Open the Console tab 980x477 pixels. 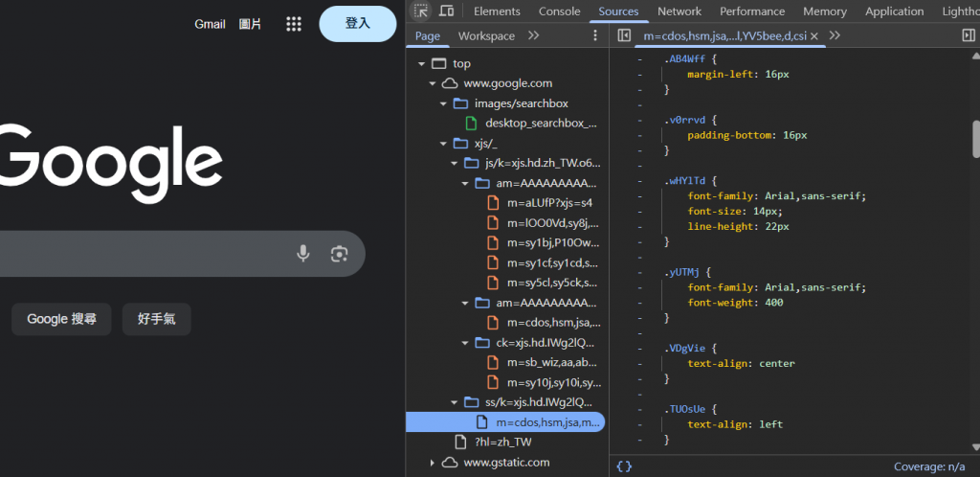click(559, 11)
